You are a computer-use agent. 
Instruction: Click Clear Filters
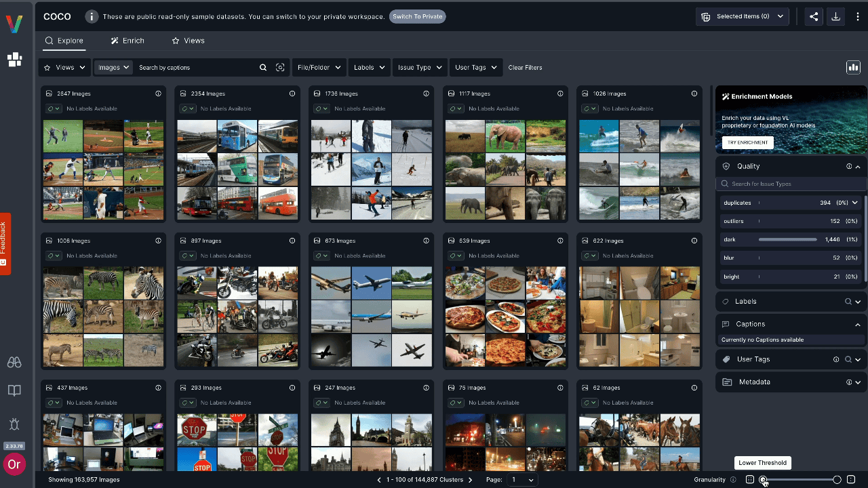(x=526, y=68)
